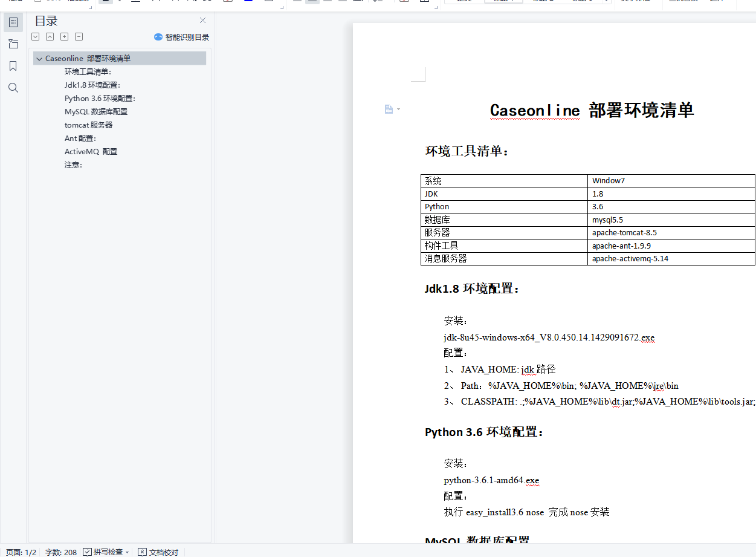Click the table cell apache-tomcat-8.5
Viewport: 756px width, 557px height.
(671, 233)
